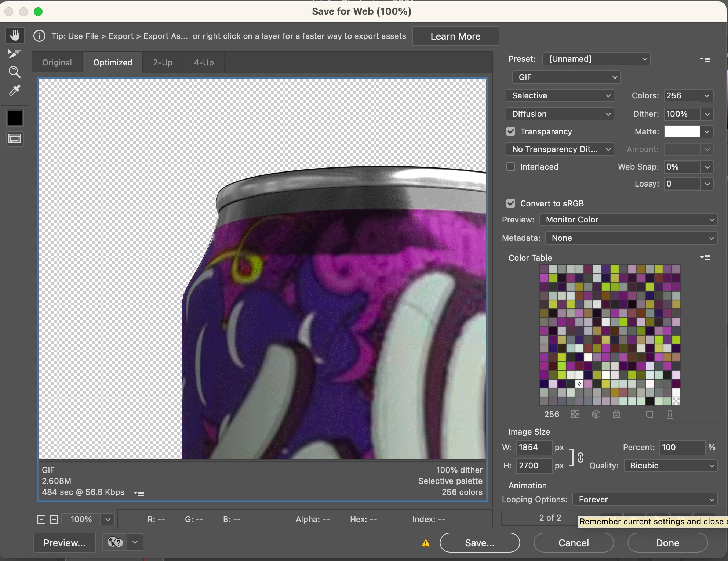Click browser preview globe icon
The width and height of the screenshot is (728, 561).
pos(115,542)
